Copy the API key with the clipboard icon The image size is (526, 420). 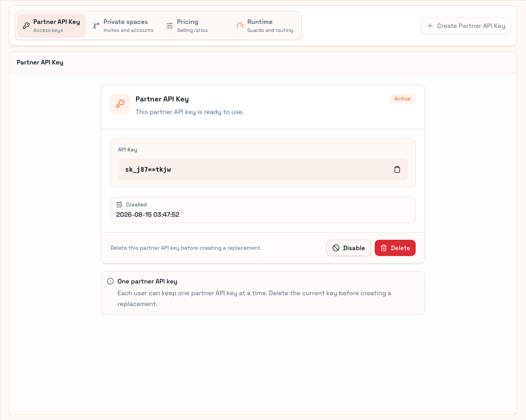pos(397,169)
